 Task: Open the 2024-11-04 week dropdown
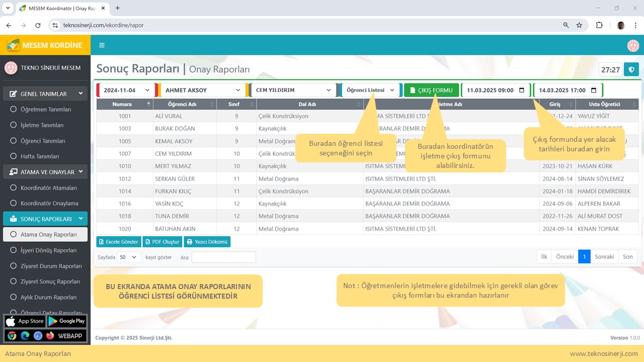127,90
